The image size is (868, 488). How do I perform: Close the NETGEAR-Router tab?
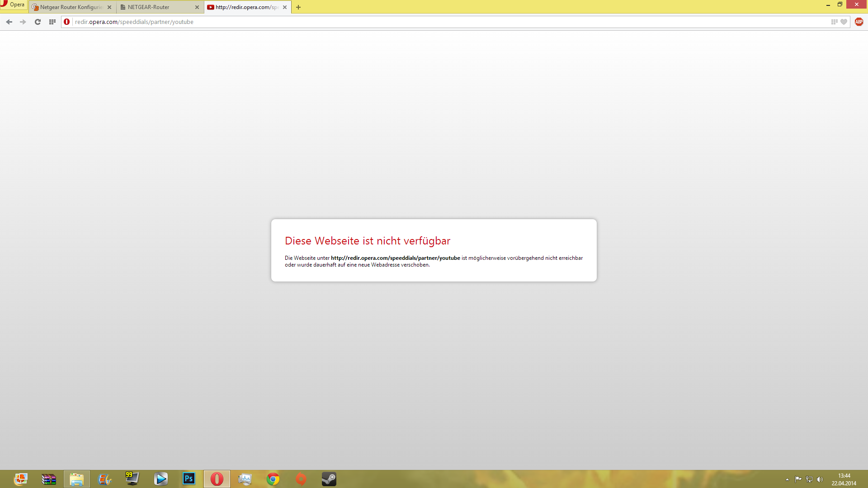197,7
